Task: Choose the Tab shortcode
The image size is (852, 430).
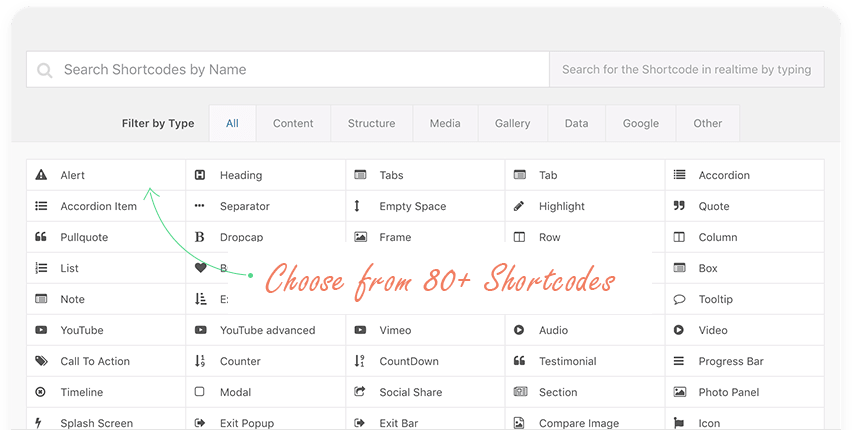Action: (585, 175)
